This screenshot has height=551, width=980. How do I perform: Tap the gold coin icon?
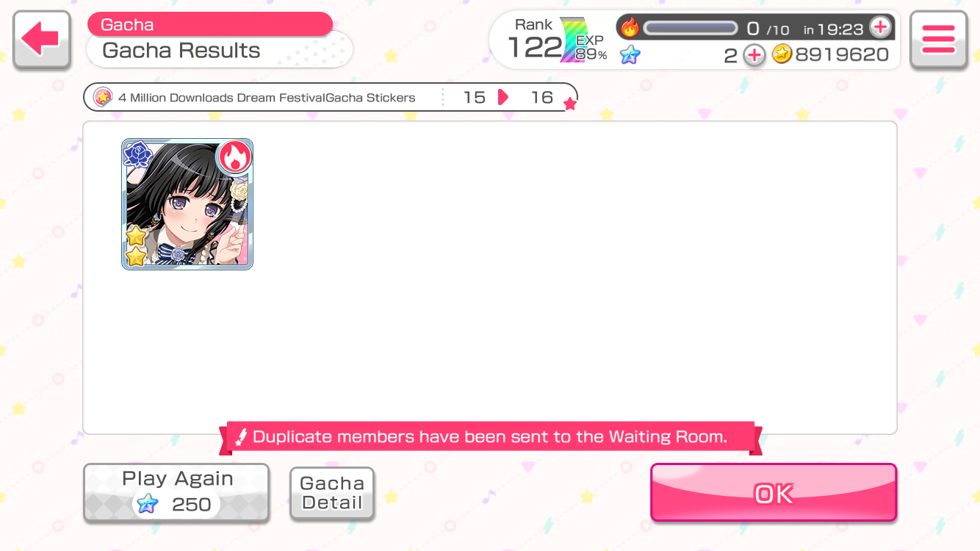click(x=782, y=54)
